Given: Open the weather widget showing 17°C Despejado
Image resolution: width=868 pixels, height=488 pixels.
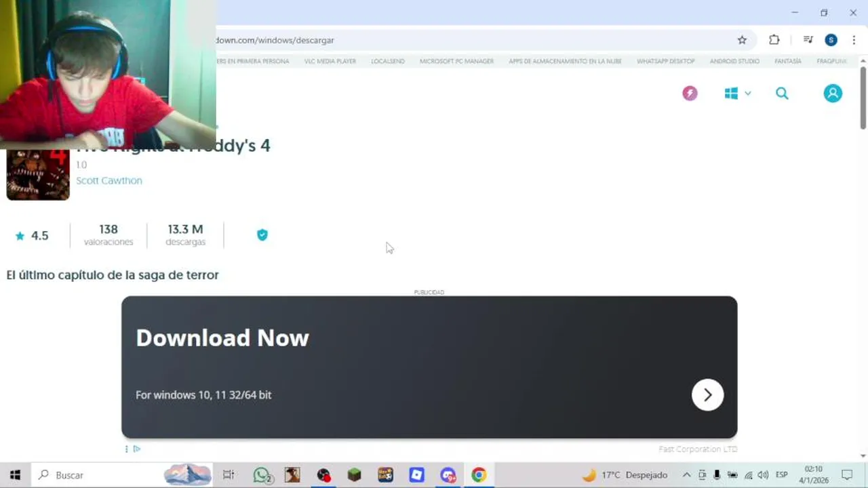Looking at the screenshot, I should 625,475.
